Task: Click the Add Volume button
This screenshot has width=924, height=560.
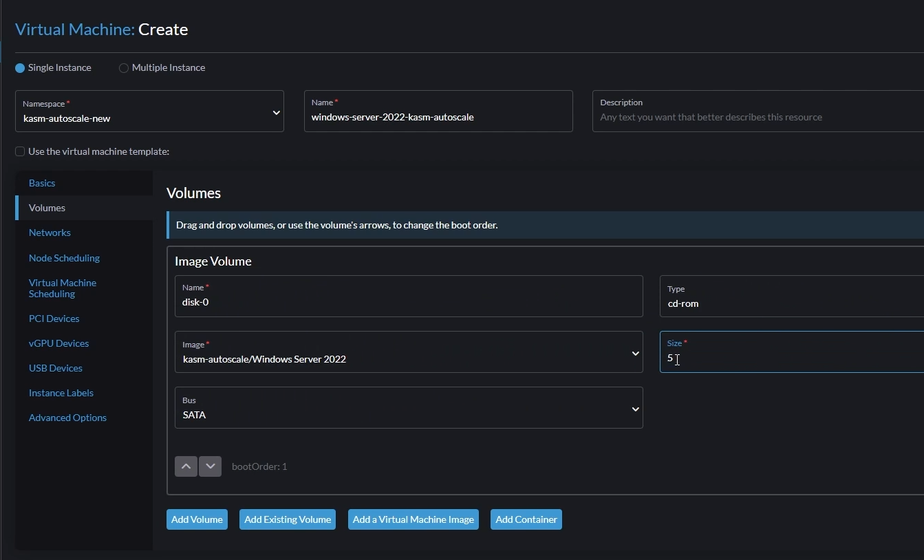Action: coord(197,519)
